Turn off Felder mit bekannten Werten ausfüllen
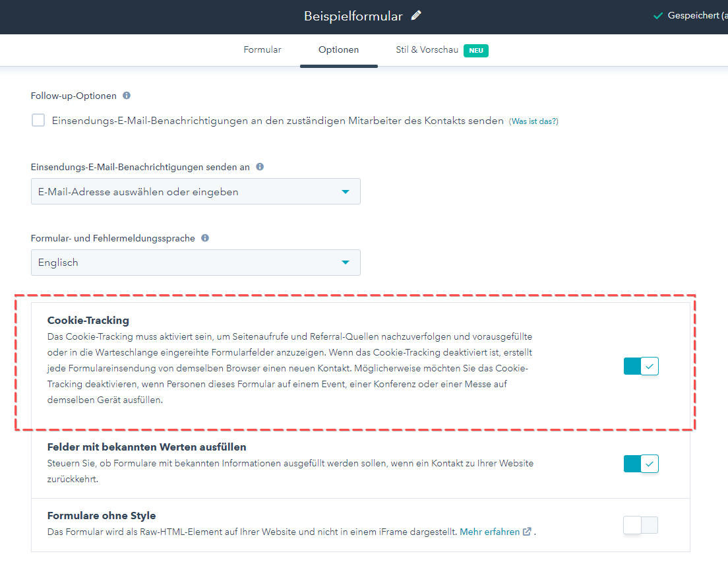 pos(641,464)
